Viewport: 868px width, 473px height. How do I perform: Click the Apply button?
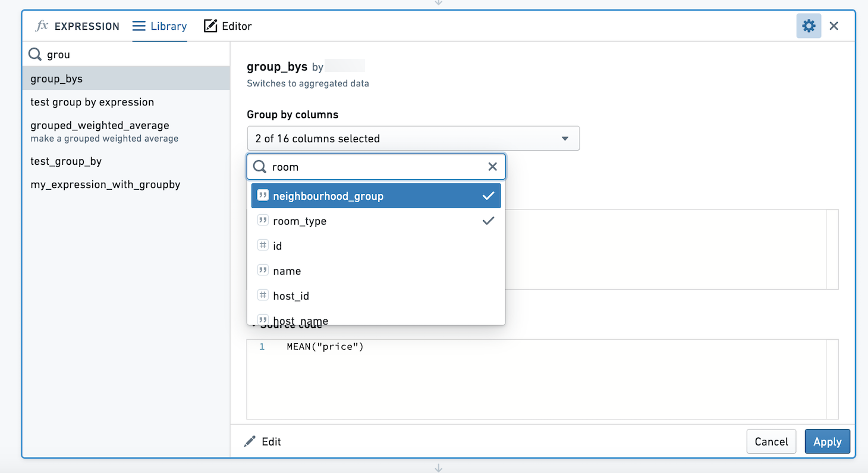coord(828,441)
